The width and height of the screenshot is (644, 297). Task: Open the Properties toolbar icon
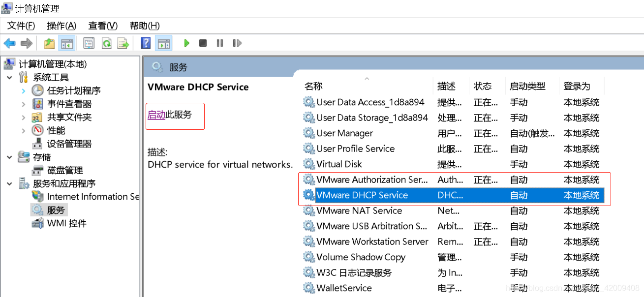tap(89, 43)
